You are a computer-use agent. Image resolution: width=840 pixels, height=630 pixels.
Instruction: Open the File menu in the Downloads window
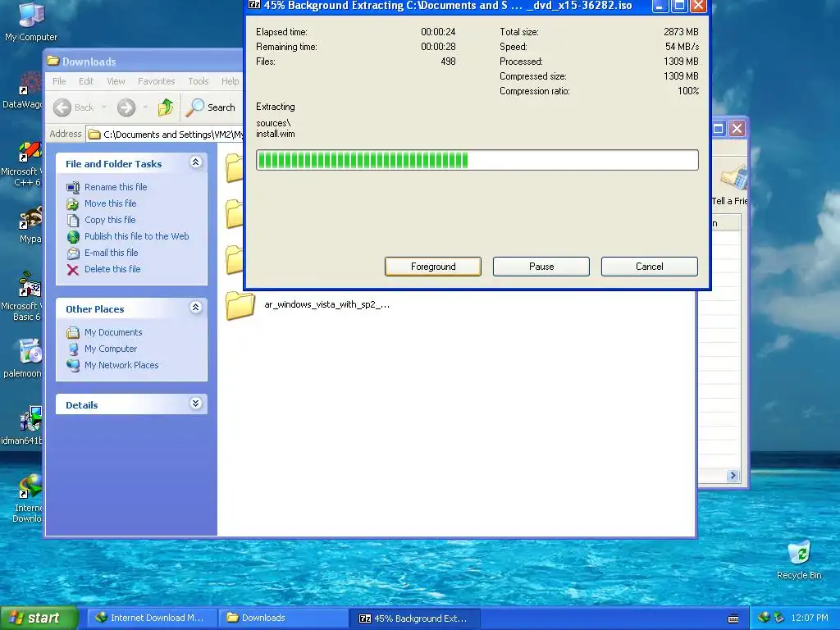point(59,81)
